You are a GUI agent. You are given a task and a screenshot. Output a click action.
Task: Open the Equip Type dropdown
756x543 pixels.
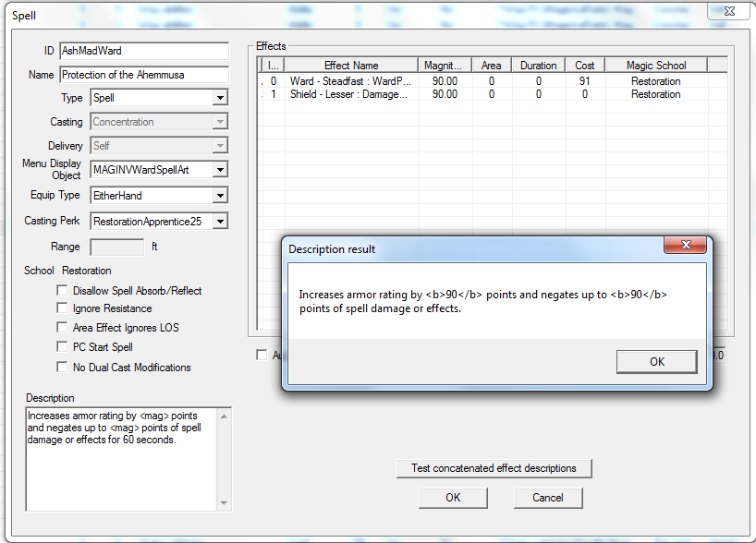(x=220, y=196)
